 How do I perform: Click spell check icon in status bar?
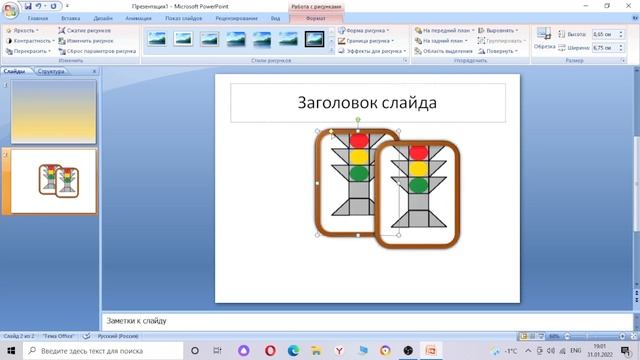coord(87,336)
